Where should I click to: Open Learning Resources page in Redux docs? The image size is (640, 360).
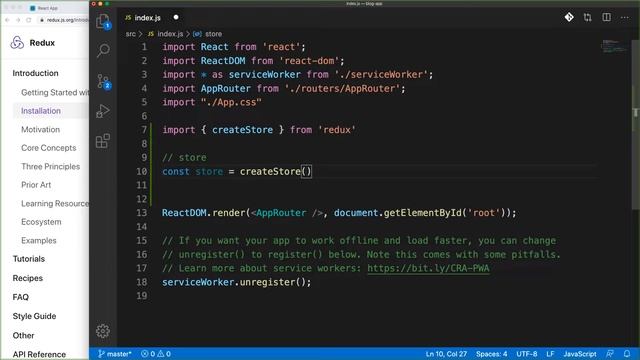(55, 203)
